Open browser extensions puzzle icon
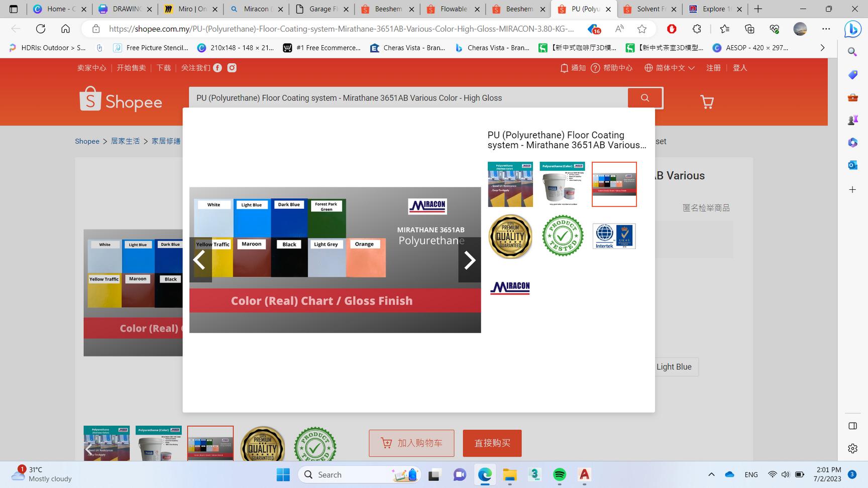 [x=697, y=29]
